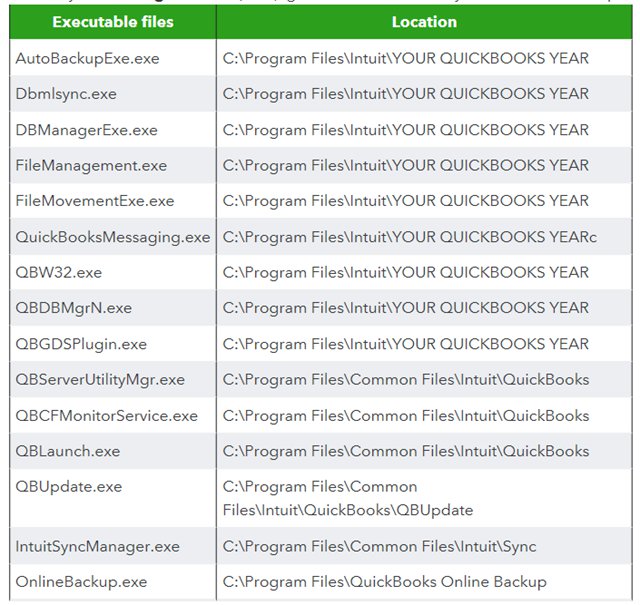
Task: Select the QBW32.exe cell
Action: tap(59, 272)
